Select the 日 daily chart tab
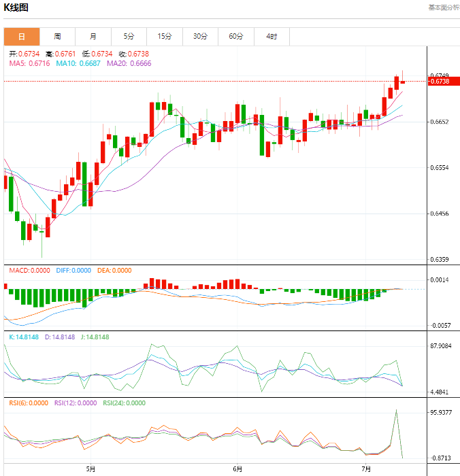460x476 pixels. 22,37
